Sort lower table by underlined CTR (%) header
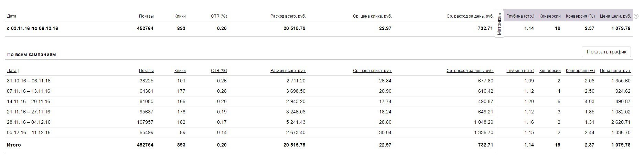This screenshot has height=161, width=644. (219, 71)
